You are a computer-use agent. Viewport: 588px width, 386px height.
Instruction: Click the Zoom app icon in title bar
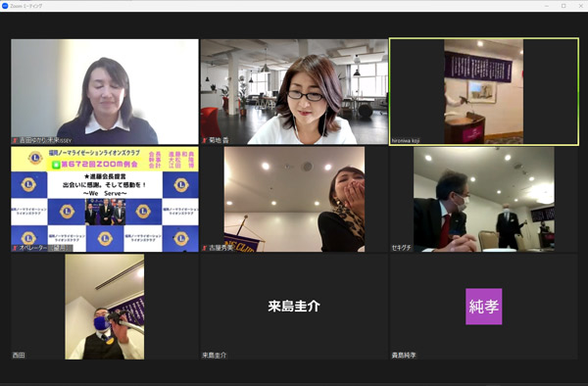5,6
